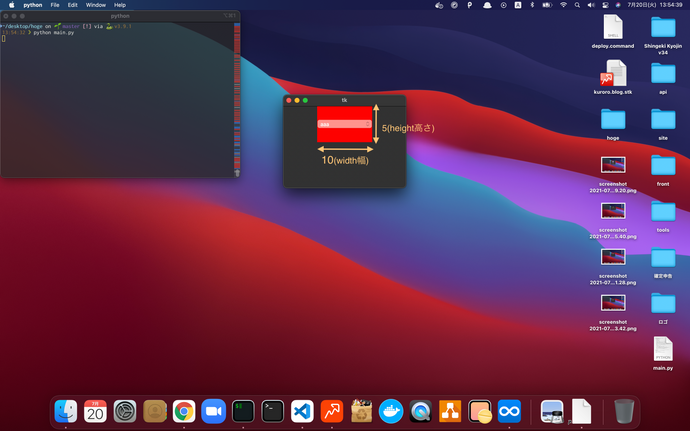
Task: Open the Apple menu
Action: (10, 5)
